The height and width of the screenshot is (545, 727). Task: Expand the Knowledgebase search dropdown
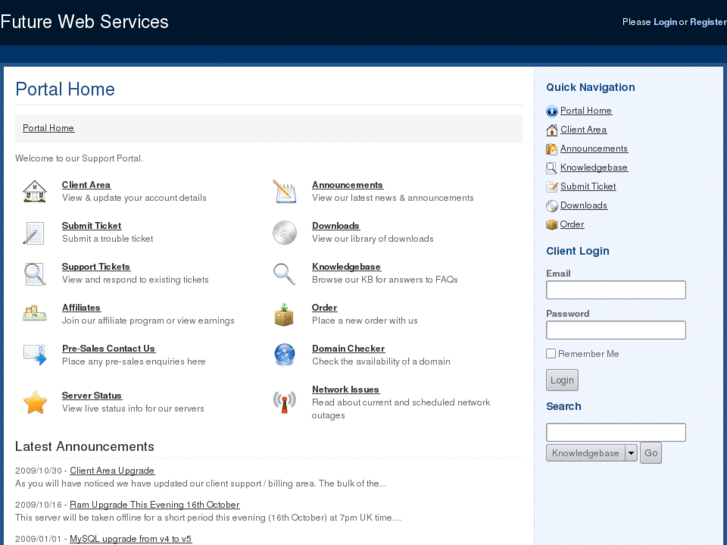[x=631, y=453]
